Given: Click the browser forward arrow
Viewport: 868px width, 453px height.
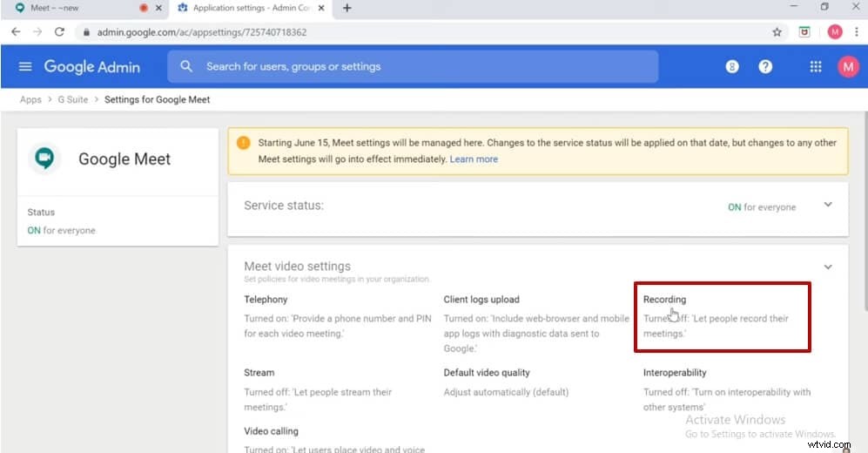Looking at the screenshot, I should [x=37, y=32].
